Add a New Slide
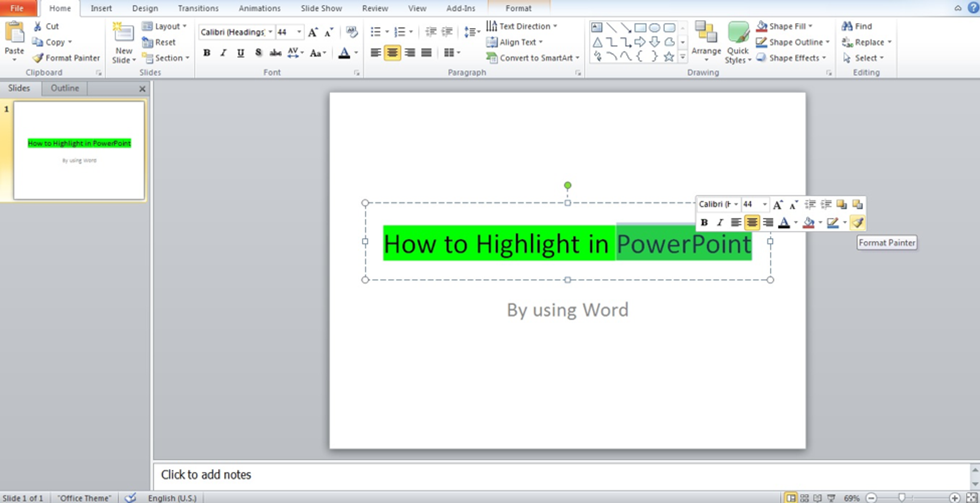The image size is (980, 503). 123,35
